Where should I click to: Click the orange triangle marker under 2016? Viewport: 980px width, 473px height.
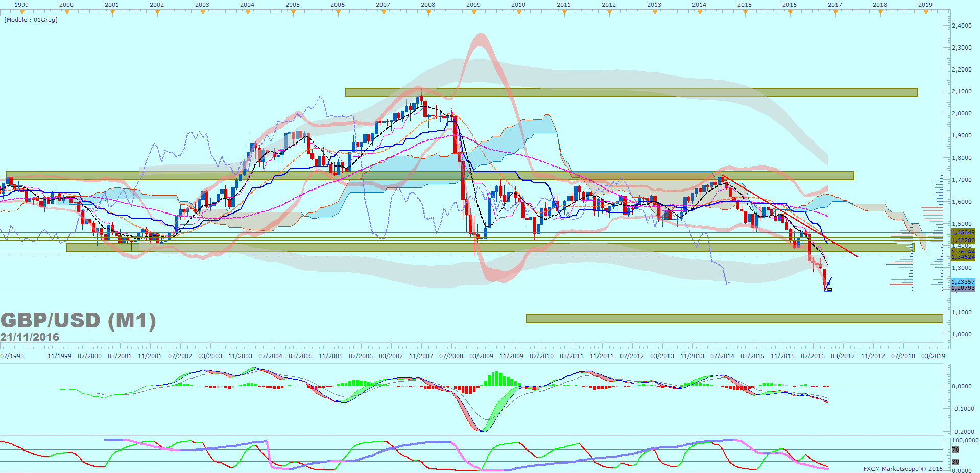[790, 13]
